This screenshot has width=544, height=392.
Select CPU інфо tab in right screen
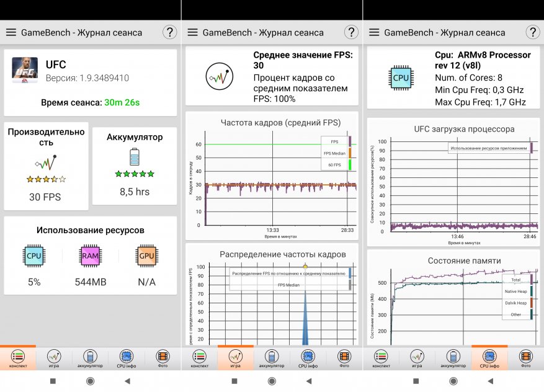(489, 359)
